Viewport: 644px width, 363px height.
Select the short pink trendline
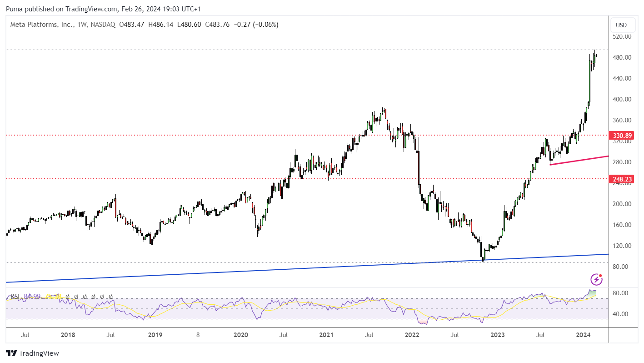(579, 160)
